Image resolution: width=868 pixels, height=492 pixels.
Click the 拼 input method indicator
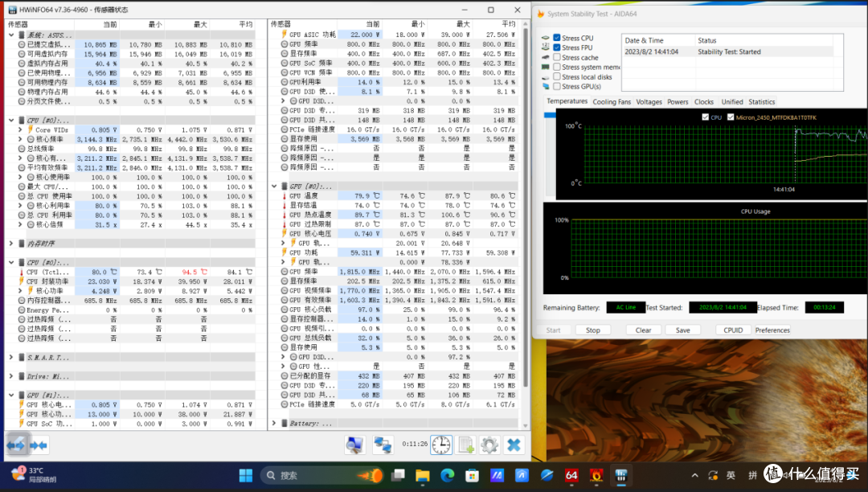coord(752,475)
